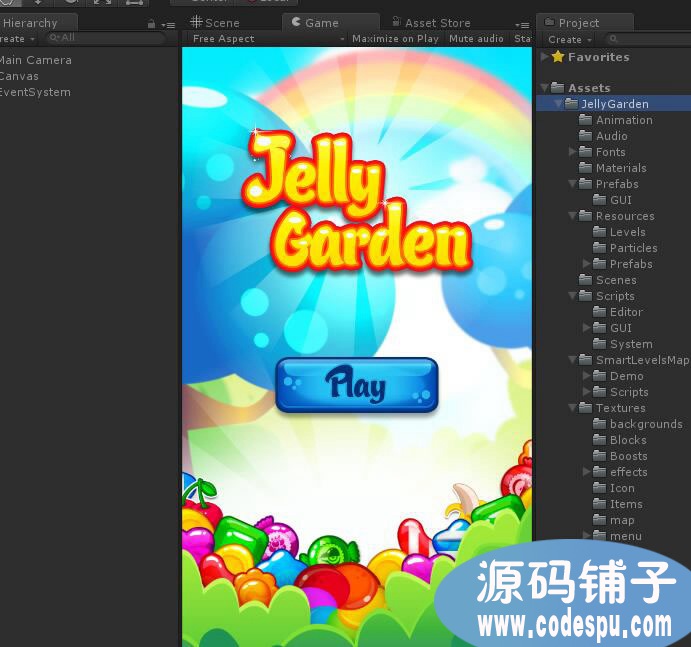Click the Icon folder's icon
691x647 pixels.
[x=599, y=487]
